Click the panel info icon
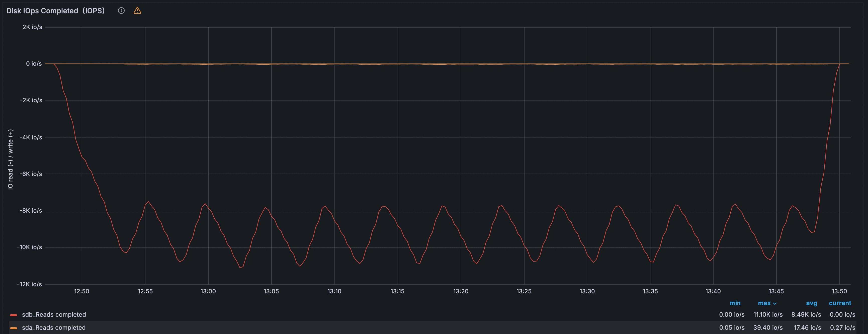The width and height of the screenshot is (868, 334). pyautogui.click(x=121, y=11)
